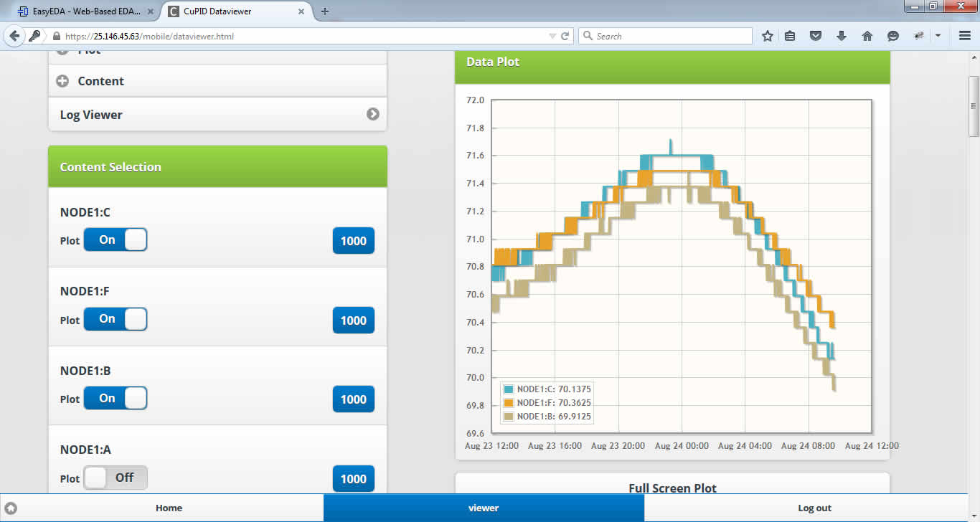This screenshot has height=522, width=980.
Task: Click the 1000 button for NODE1:F
Action: (354, 321)
